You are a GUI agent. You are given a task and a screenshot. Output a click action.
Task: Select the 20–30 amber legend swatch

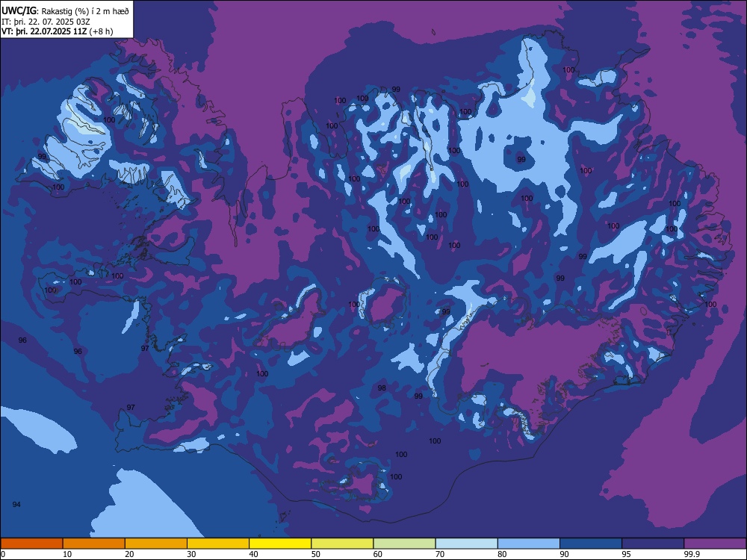point(156,544)
